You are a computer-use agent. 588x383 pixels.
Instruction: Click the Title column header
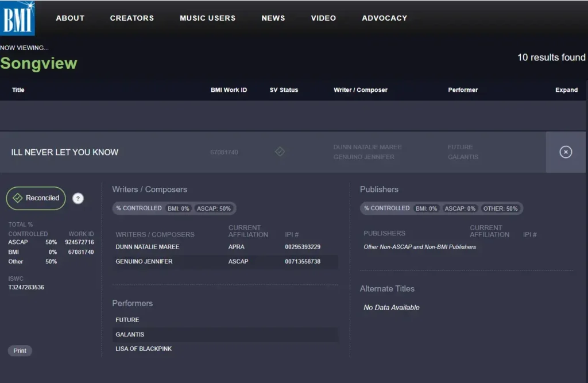[18, 90]
